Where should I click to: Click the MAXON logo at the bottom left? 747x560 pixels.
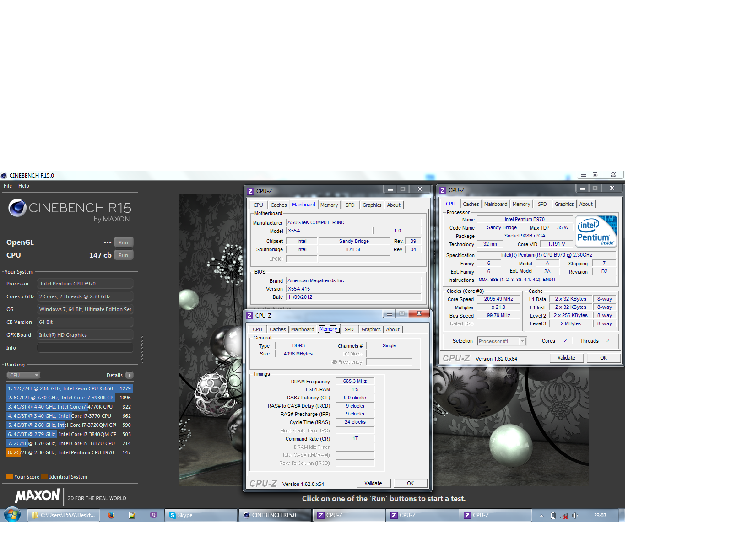(x=38, y=495)
